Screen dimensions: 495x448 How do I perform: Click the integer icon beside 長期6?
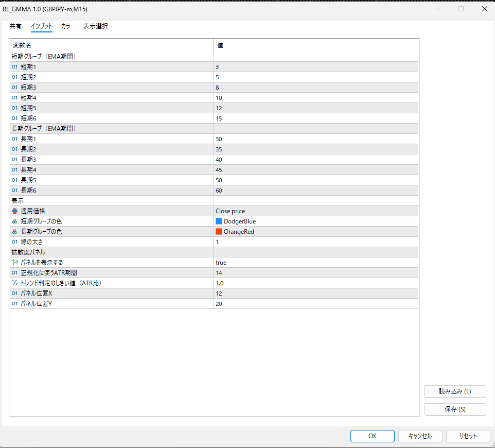[x=14, y=190]
